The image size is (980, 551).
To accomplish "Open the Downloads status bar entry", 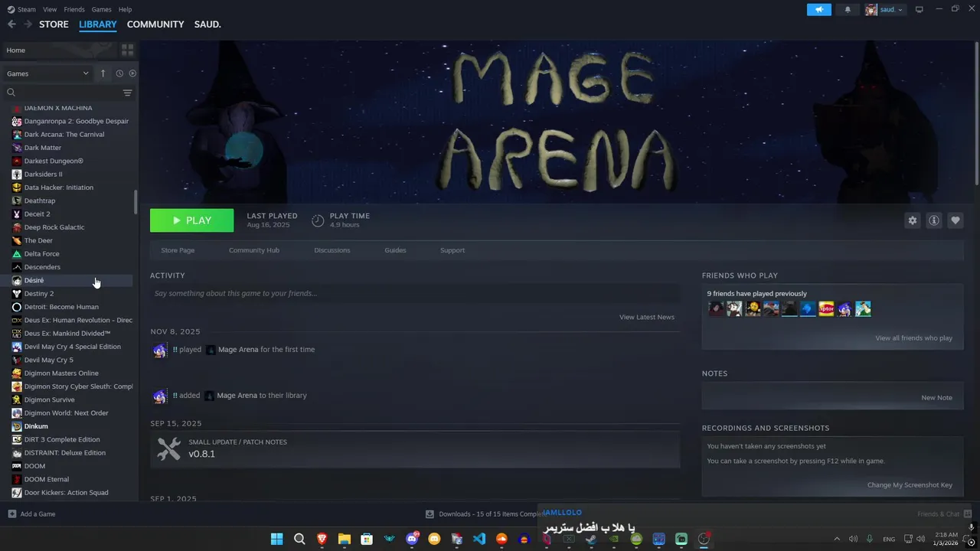I will pyautogui.click(x=486, y=514).
